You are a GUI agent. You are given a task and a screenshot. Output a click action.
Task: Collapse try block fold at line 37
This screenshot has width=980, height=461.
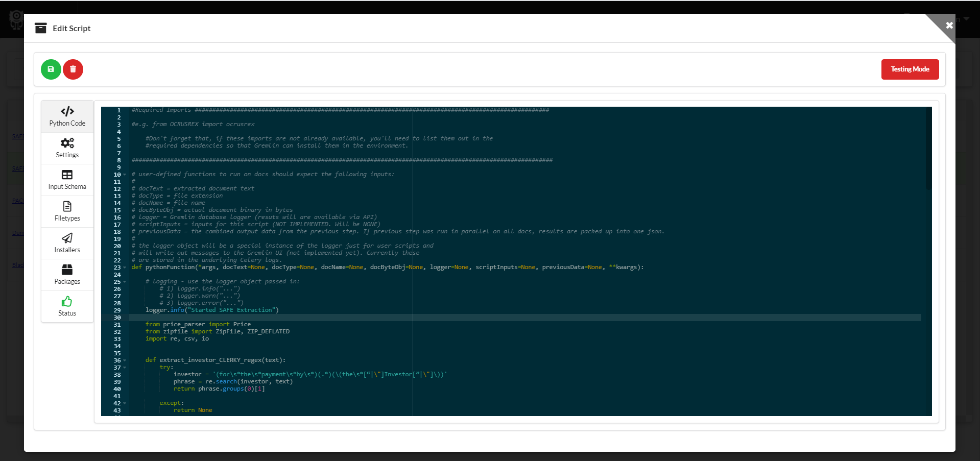tap(125, 368)
